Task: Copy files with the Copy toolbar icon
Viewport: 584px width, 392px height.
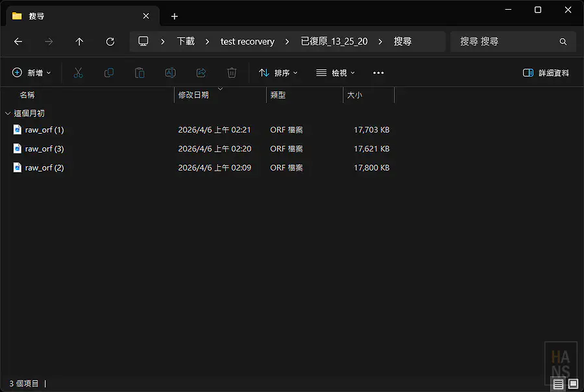Action: point(109,73)
